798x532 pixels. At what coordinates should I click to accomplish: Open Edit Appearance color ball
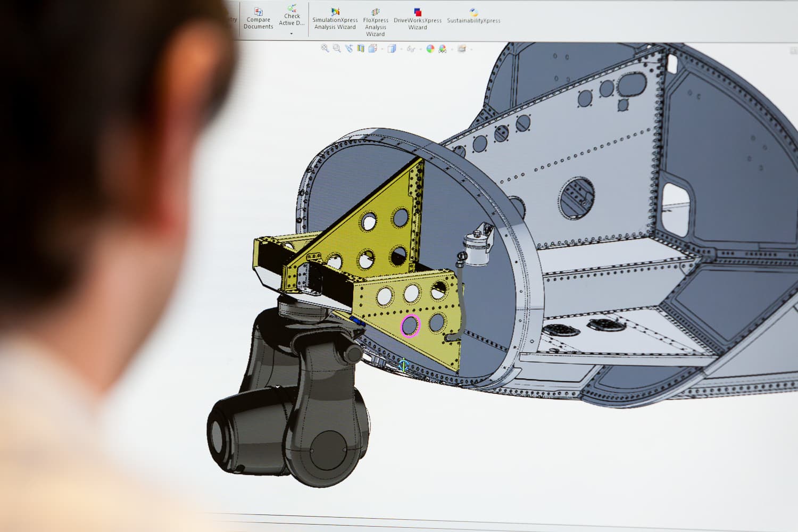pos(430,48)
